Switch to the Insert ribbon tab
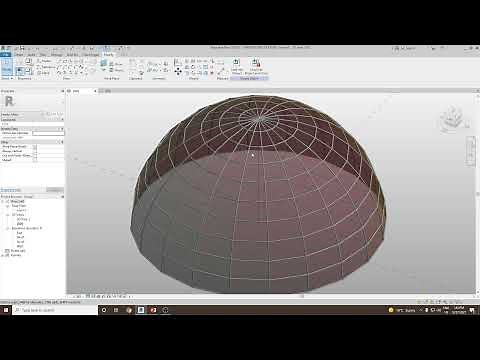 [31, 55]
